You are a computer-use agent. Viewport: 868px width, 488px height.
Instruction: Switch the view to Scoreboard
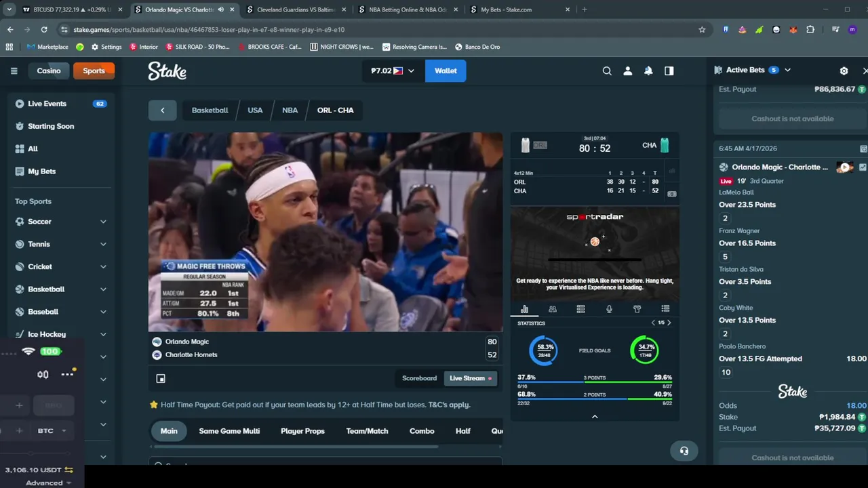click(x=419, y=378)
